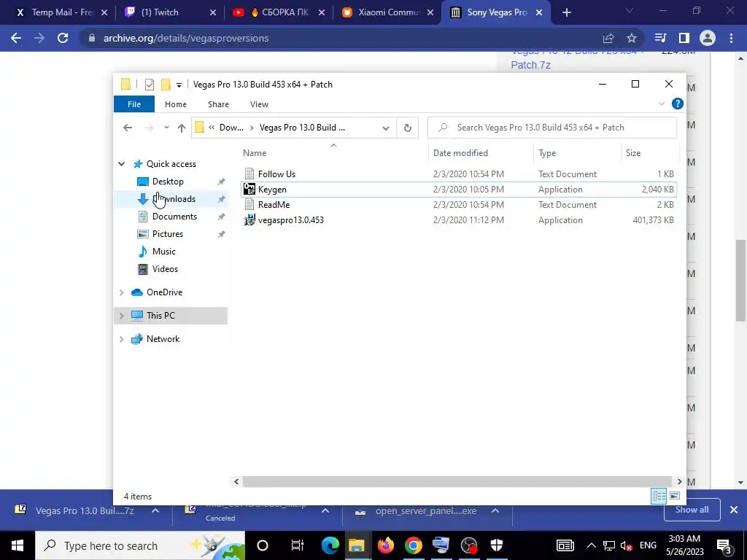
Task: Open Desktop in Quick access
Action: tap(168, 182)
